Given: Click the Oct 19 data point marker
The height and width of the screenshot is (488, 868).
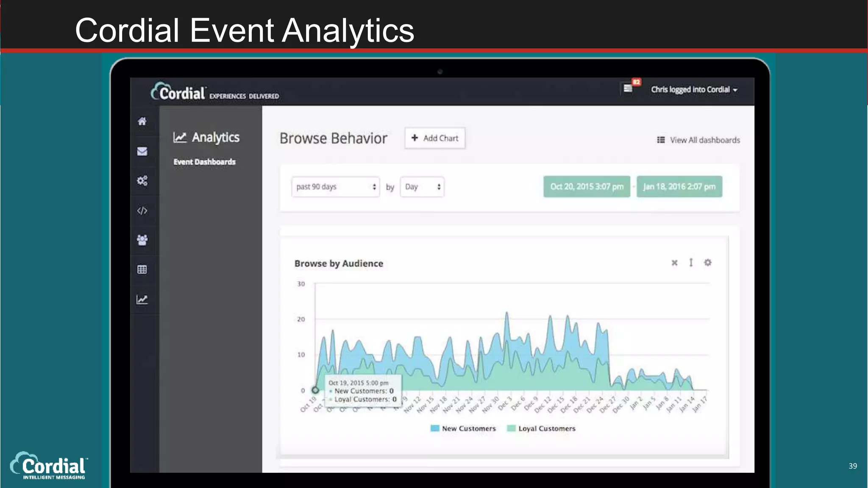Looking at the screenshot, I should (315, 390).
